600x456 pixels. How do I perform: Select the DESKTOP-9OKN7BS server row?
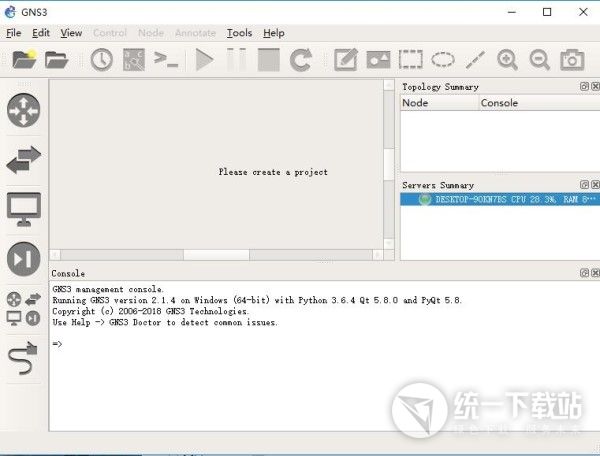point(500,199)
